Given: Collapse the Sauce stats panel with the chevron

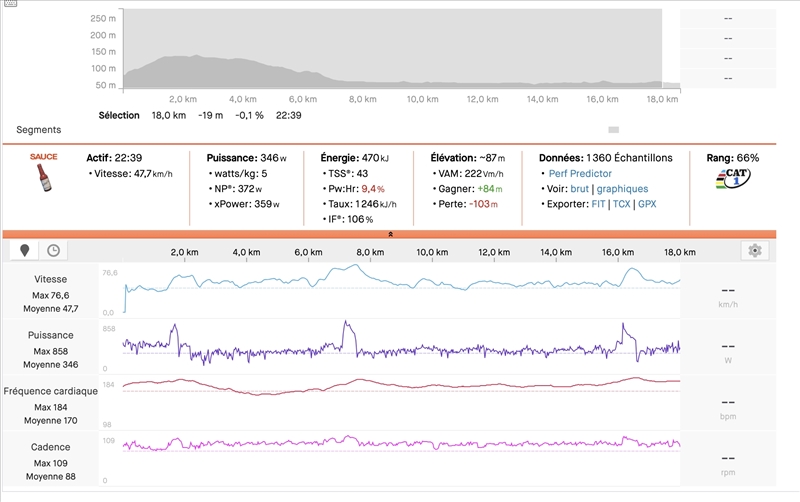Looking at the screenshot, I should [x=390, y=234].
